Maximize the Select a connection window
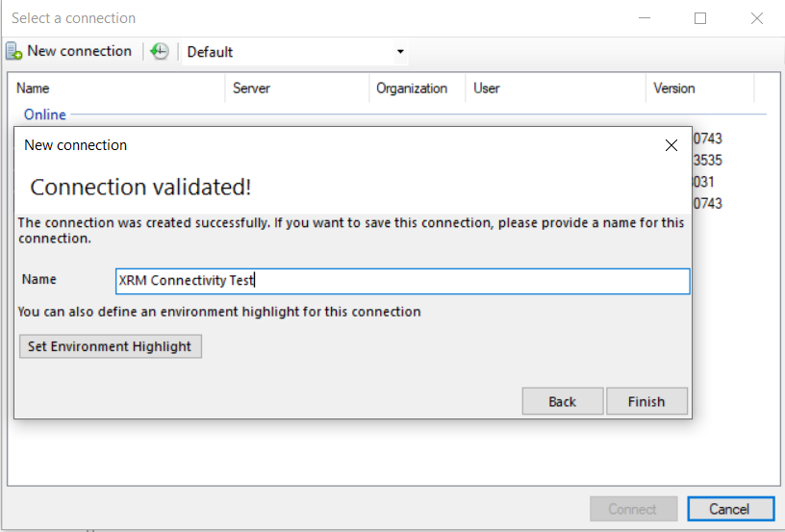Screen dimensions: 785x532 (x=700, y=18)
